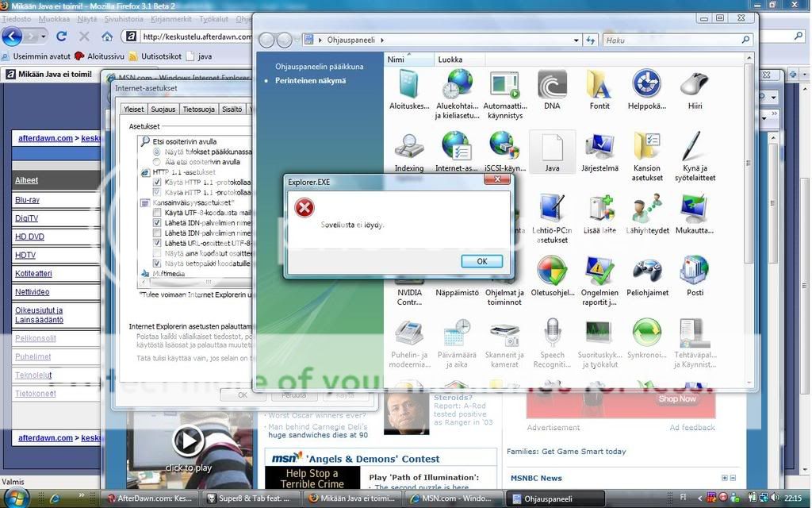Open the Lähiyhteydet icon
The height and width of the screenshot is (508, 812).
point(647,214)
